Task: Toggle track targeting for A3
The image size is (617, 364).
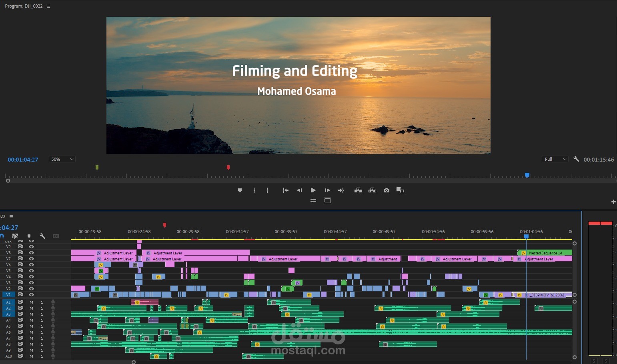Action: pyautogui.click(x=8, y=314)
